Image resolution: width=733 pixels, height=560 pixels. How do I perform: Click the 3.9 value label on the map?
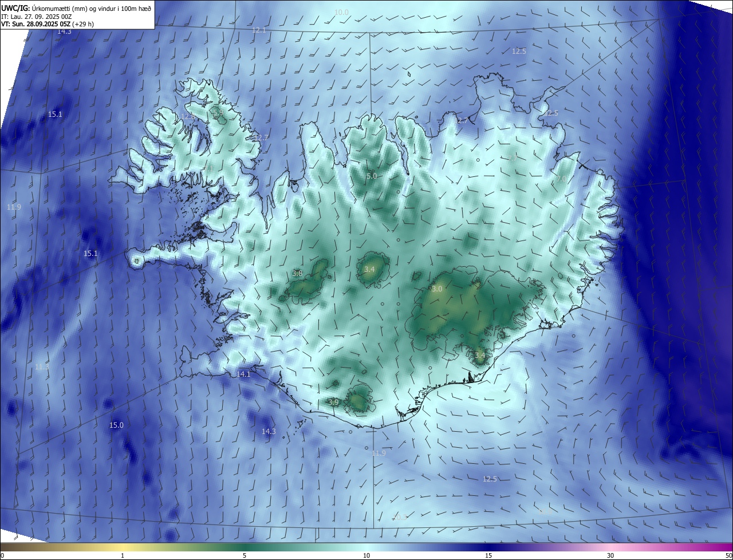coord(334,402)
